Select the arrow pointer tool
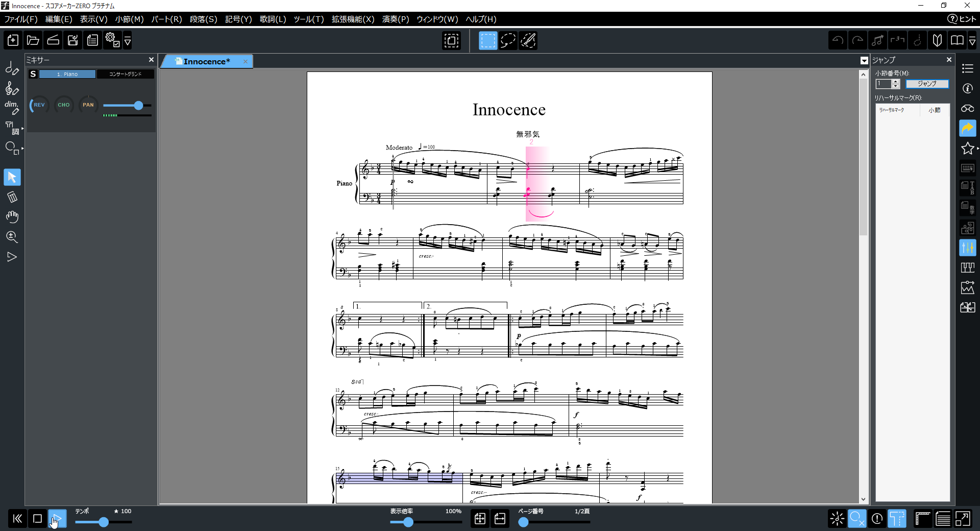This screenshot has width=980, height=531. point(12,177)
